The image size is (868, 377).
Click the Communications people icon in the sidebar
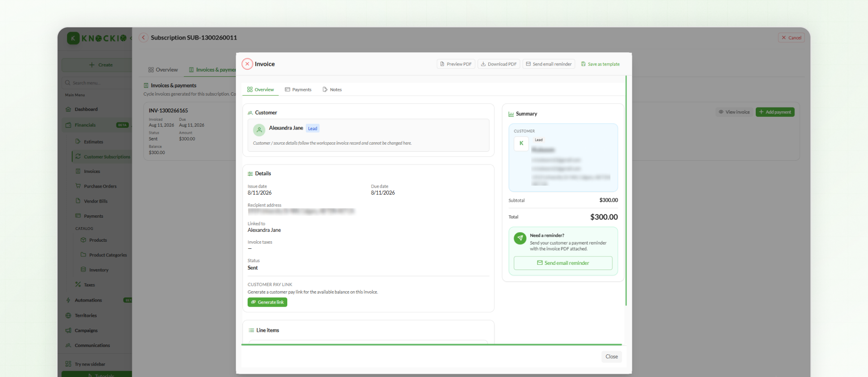point(68,345)
